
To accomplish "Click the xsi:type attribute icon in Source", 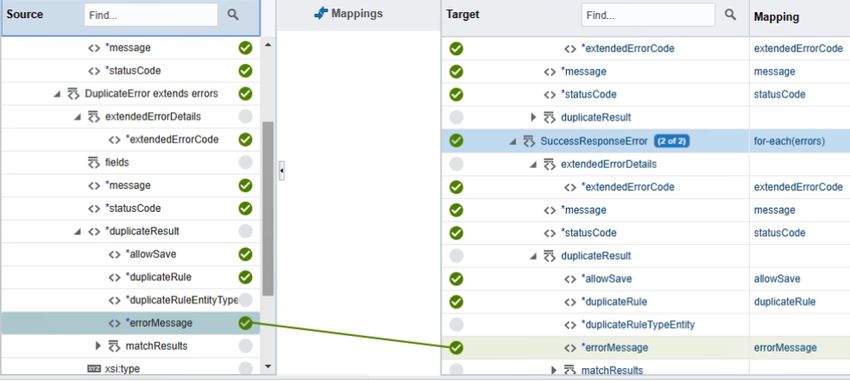I will pyautogui.click(x=94, y=369).
